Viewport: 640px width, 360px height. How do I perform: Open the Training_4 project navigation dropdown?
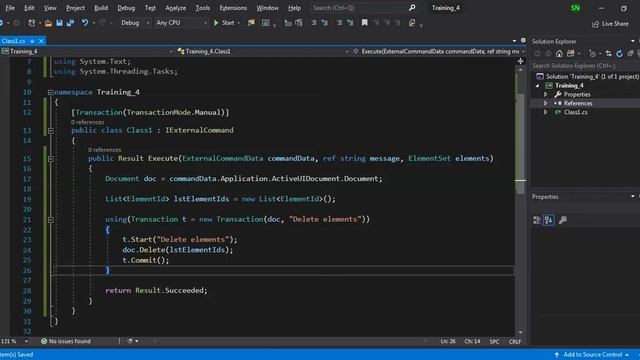pyautogui.click(x=87, y=51)
